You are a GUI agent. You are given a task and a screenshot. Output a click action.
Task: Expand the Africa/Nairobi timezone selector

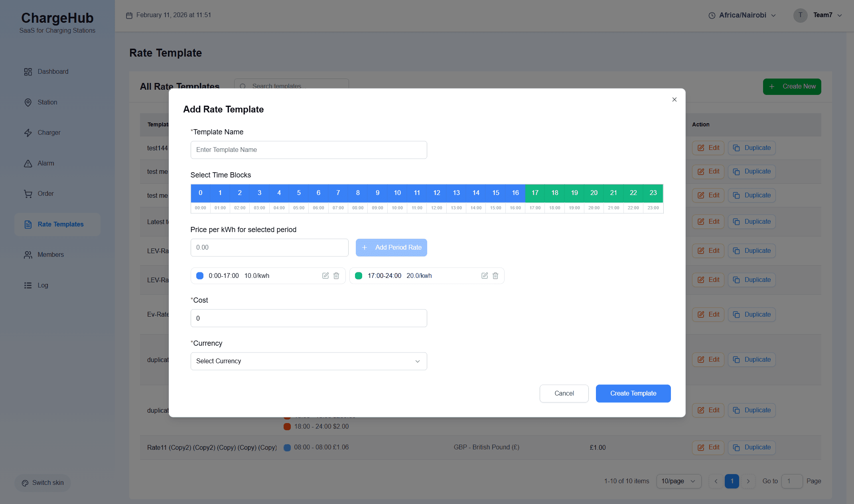742,15
